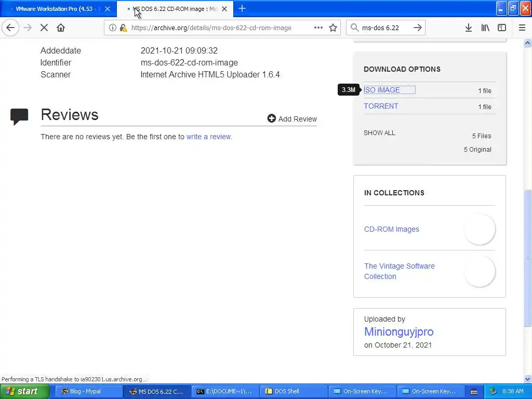Viewport: 532px width, 399px height.
Task: Open the TORRENT download link
Action: click(x=381, y=106)
